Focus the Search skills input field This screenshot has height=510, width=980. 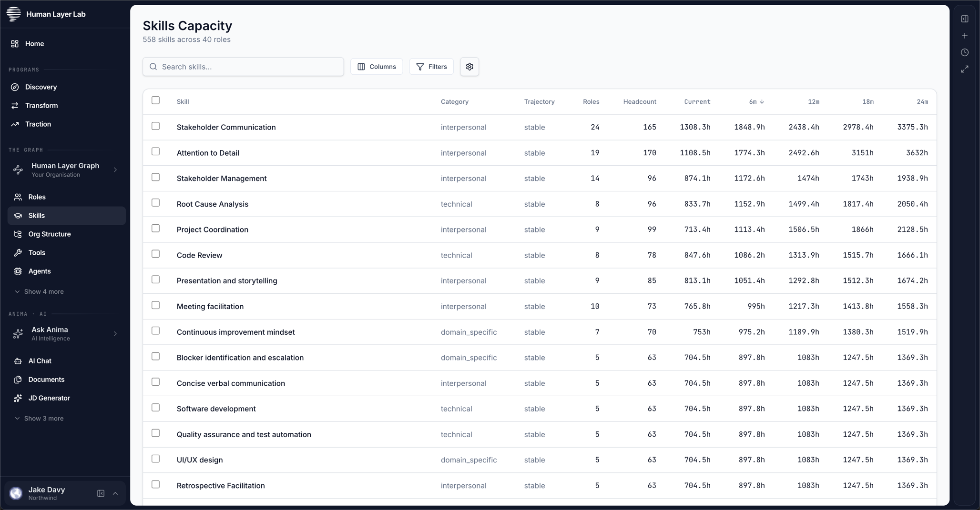coord(243,67)
